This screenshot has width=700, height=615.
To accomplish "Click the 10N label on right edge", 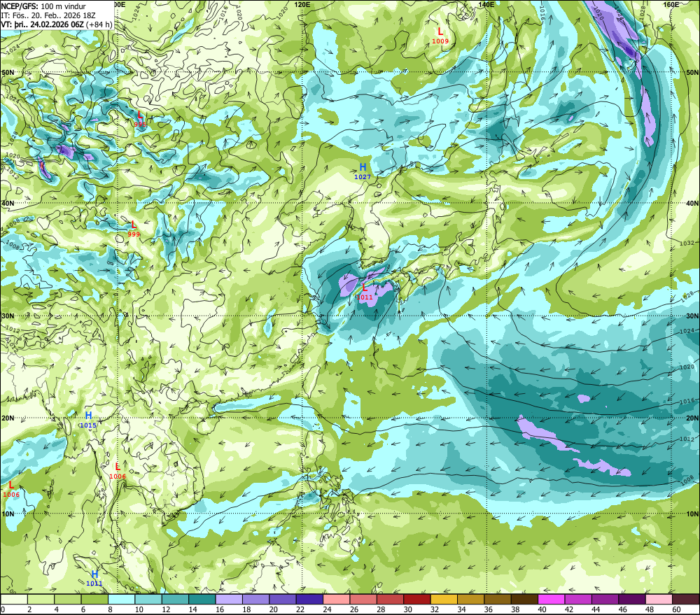I will coord(692,514).
